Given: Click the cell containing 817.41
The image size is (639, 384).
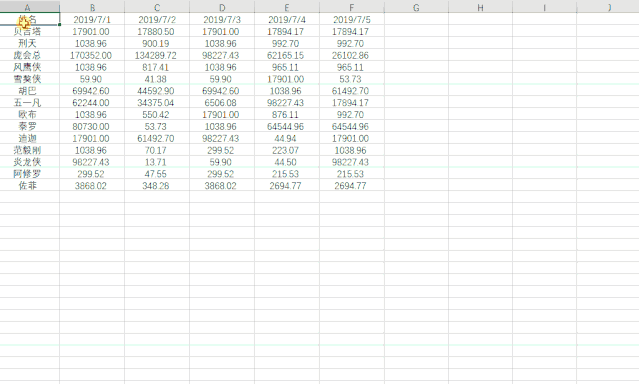Looking at the screenshot, I should pyautogui.click(x=157, y=67).
